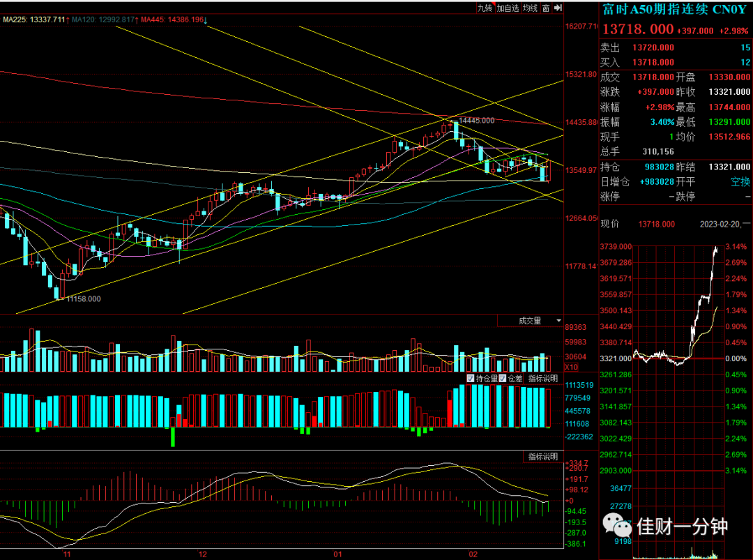Screen dimensions: 753x560
Task: Click the X10 volume scale label
Action: 572,368
